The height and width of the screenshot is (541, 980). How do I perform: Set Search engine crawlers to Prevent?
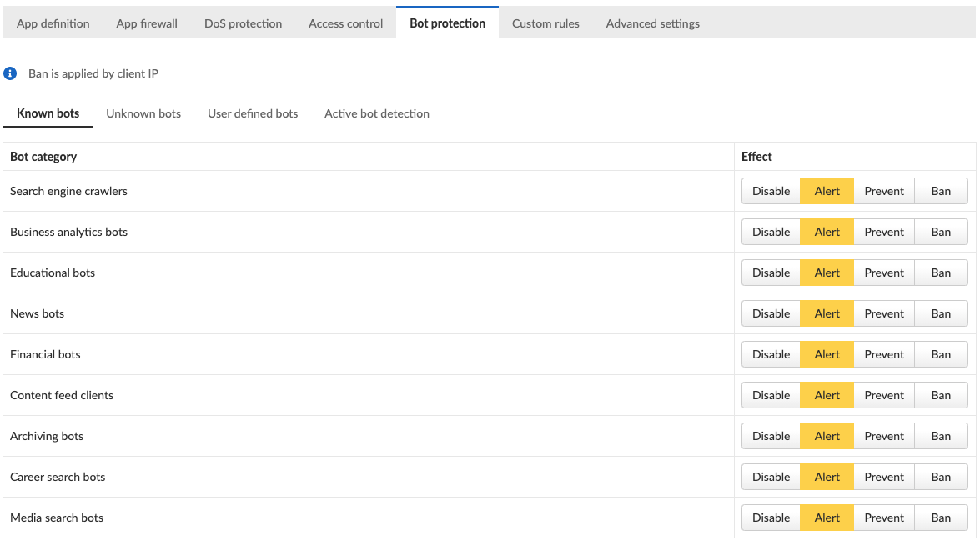point(884,191)
